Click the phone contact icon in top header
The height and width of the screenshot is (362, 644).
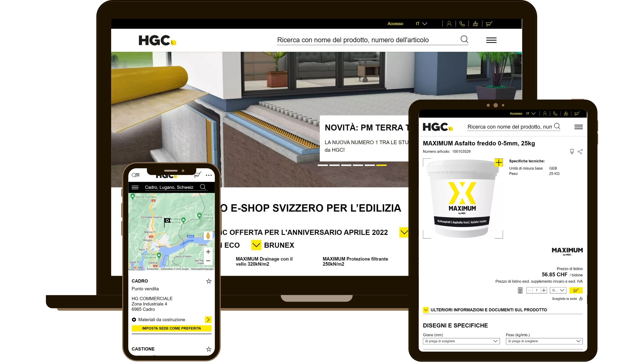point(462,24)
